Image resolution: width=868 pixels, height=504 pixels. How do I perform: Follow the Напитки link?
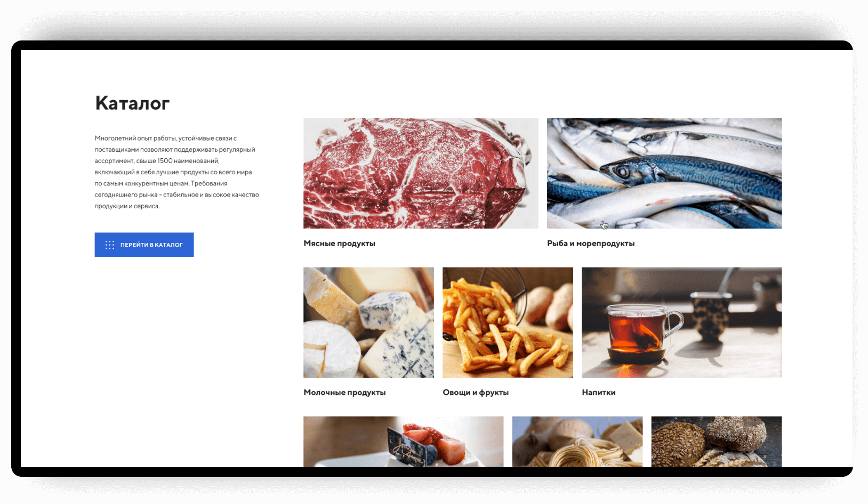click(x=598, y=393)
